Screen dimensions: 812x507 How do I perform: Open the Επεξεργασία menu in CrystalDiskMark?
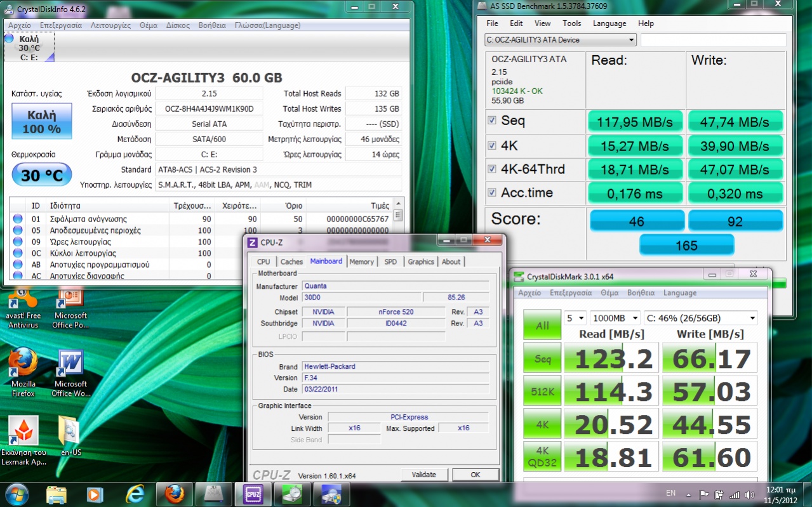point(571,293)
